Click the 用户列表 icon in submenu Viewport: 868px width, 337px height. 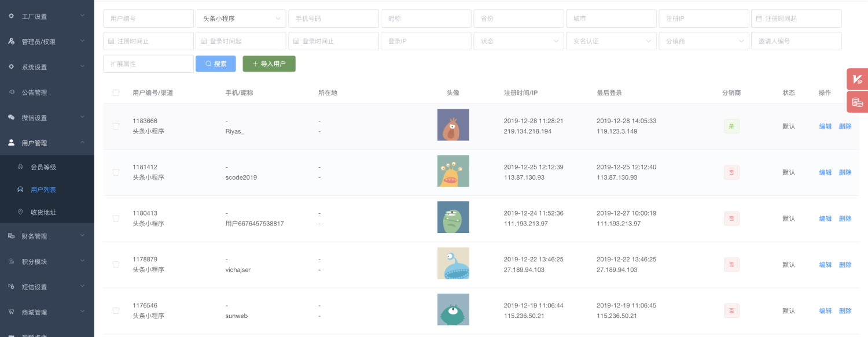pos(20,190)
